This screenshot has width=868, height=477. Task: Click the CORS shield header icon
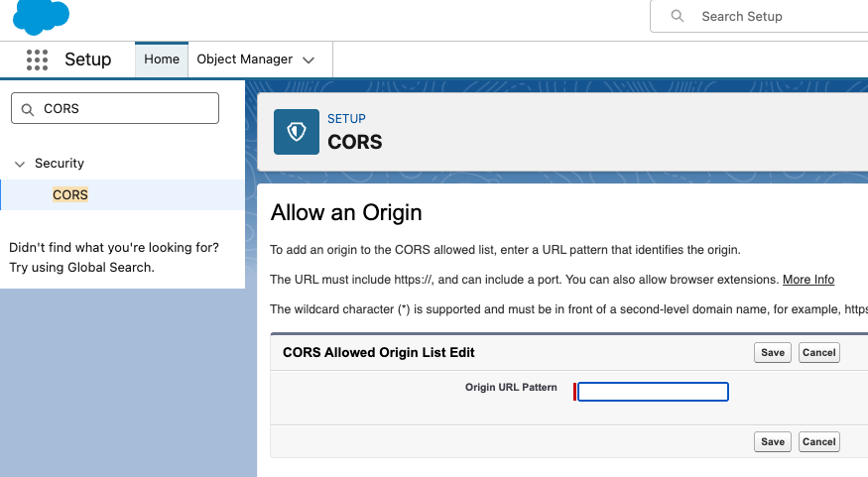pyautogui.click(x=297, y=132)
